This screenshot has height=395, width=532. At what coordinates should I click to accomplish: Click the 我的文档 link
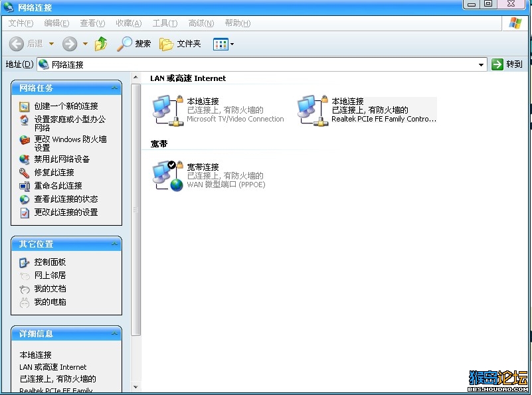tap(50, 289)
